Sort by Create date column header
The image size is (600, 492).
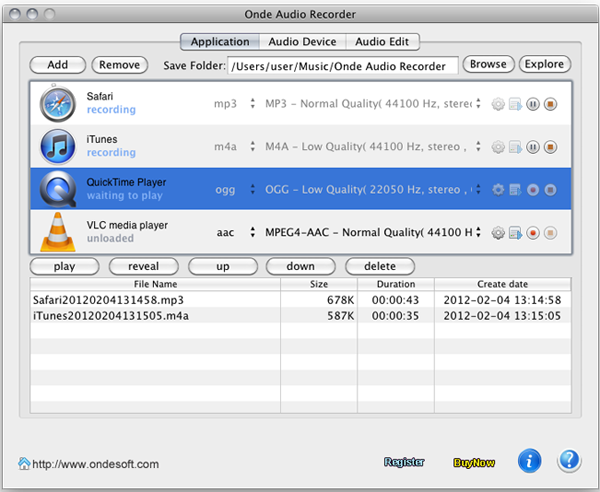coord(502,284)
